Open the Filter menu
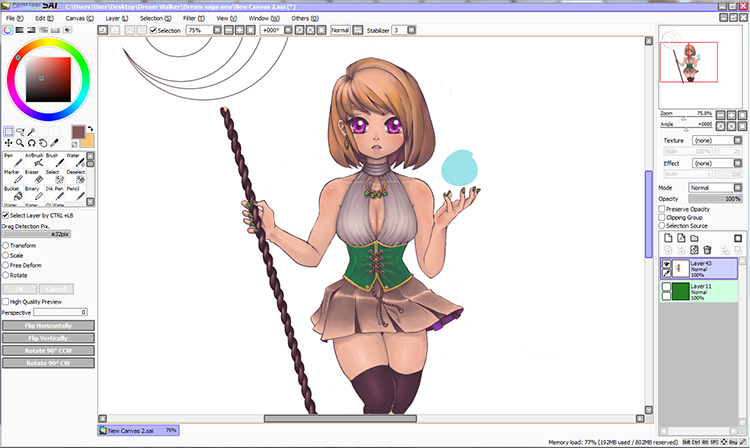The width and height of the screenshot is (750, 448). pyautogui.click(x=191, y=18)
